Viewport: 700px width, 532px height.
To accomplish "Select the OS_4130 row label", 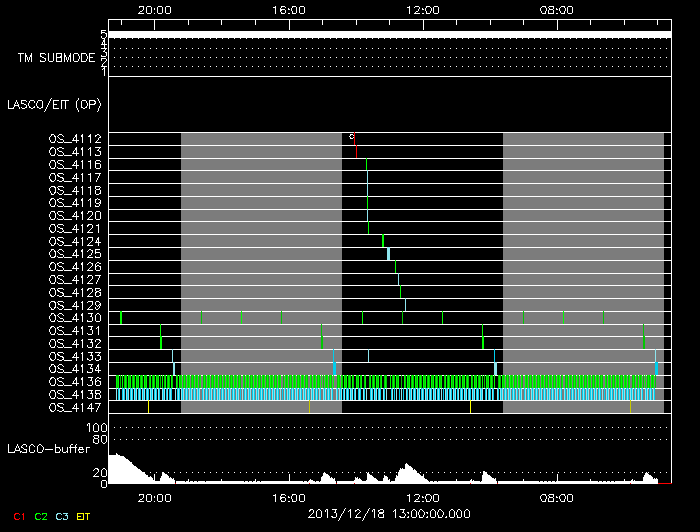I will click(75, 318).
